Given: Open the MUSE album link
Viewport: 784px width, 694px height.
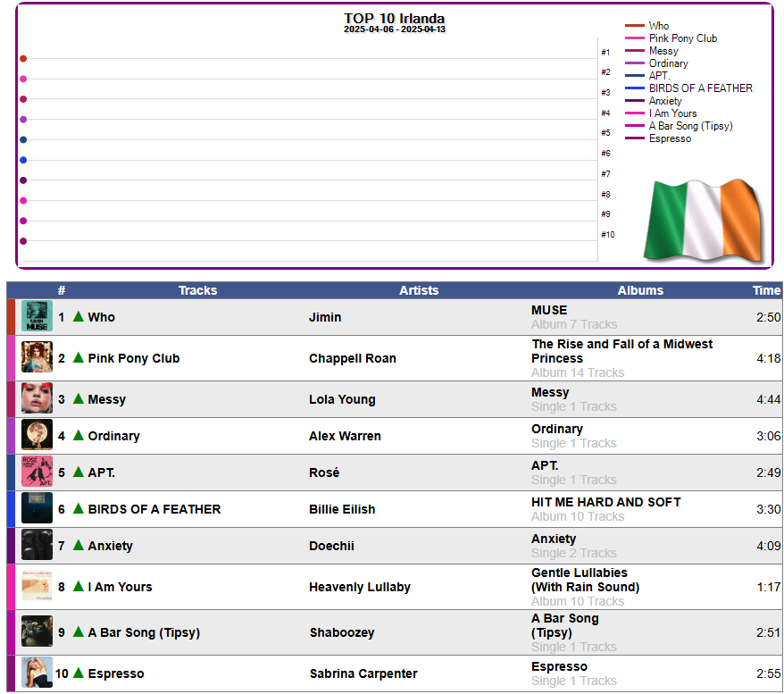Looking at the screenshot, I should click(x=549, y=310).
